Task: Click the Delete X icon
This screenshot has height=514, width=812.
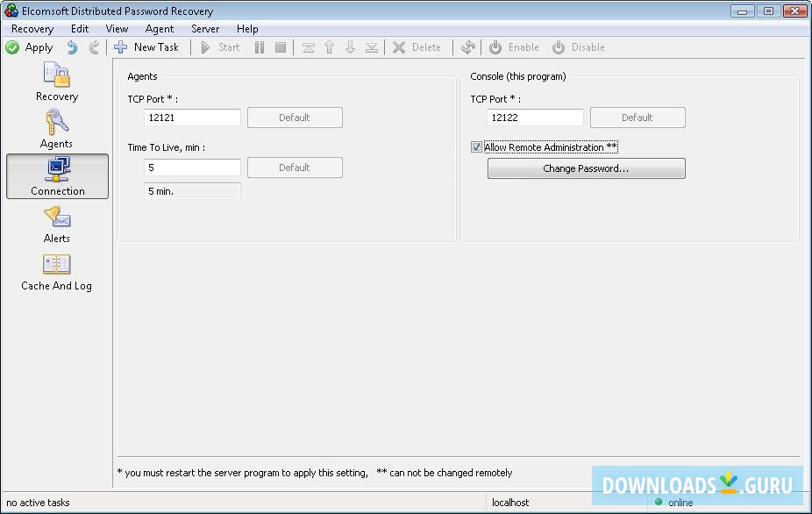Action: [399, 47]
